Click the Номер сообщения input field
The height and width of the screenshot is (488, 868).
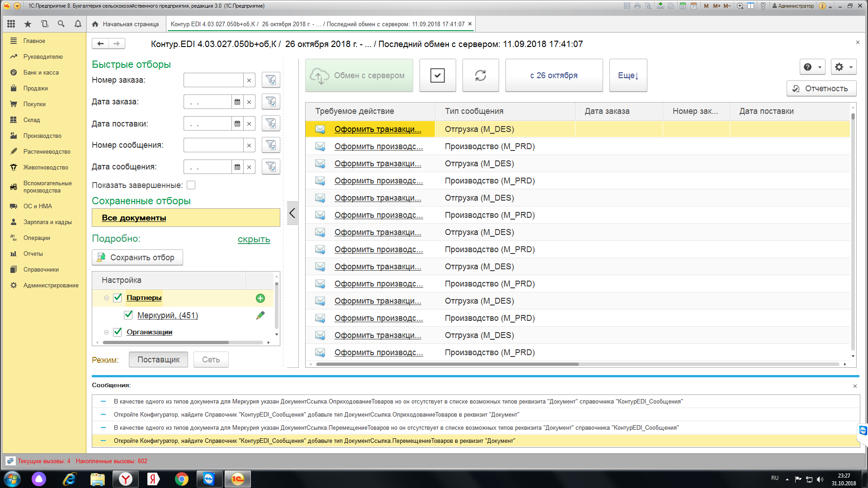(x=213, y=145)
